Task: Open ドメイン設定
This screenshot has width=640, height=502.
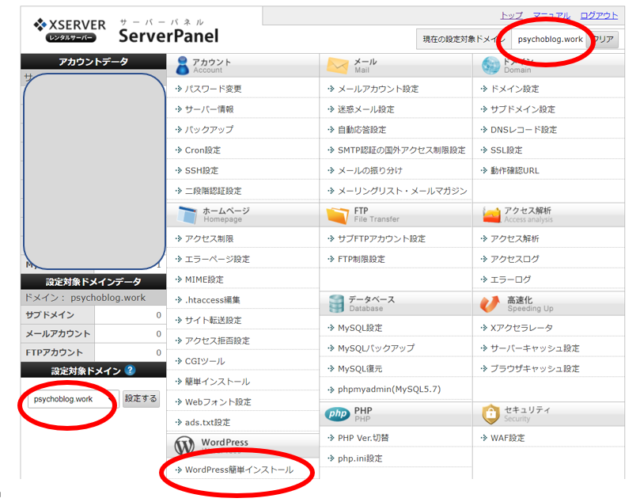Action: point(514,89)
